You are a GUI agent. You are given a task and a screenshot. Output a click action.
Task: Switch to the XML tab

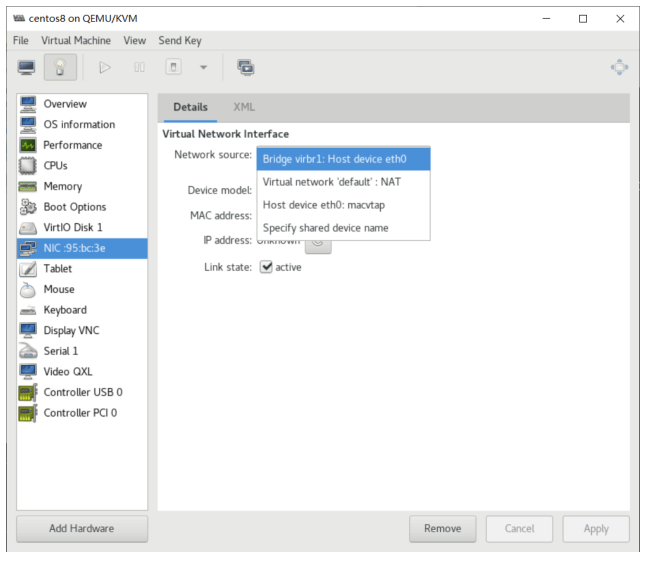coord(244,107)
